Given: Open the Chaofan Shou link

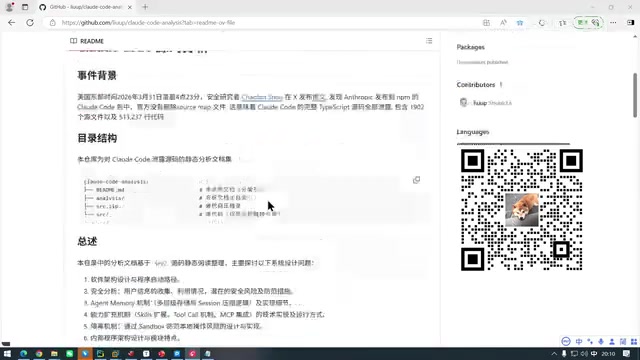Looking at the screenshot, I should point(262,97).
